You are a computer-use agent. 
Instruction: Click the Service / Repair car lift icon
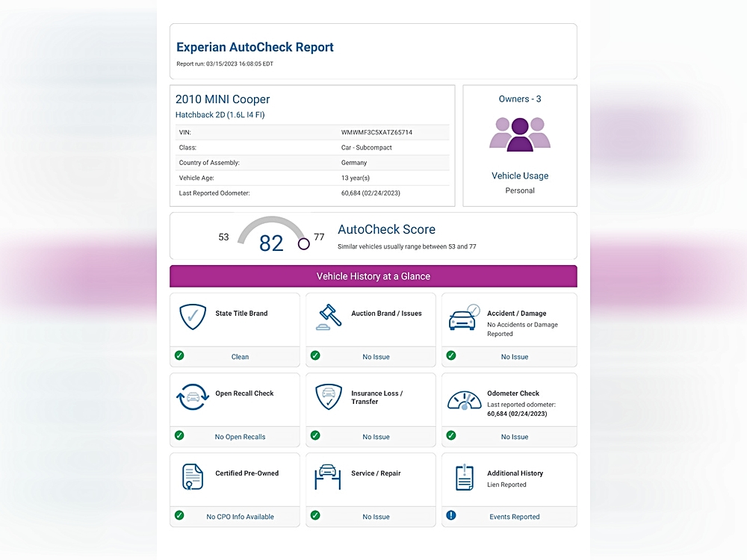[329, 477]
